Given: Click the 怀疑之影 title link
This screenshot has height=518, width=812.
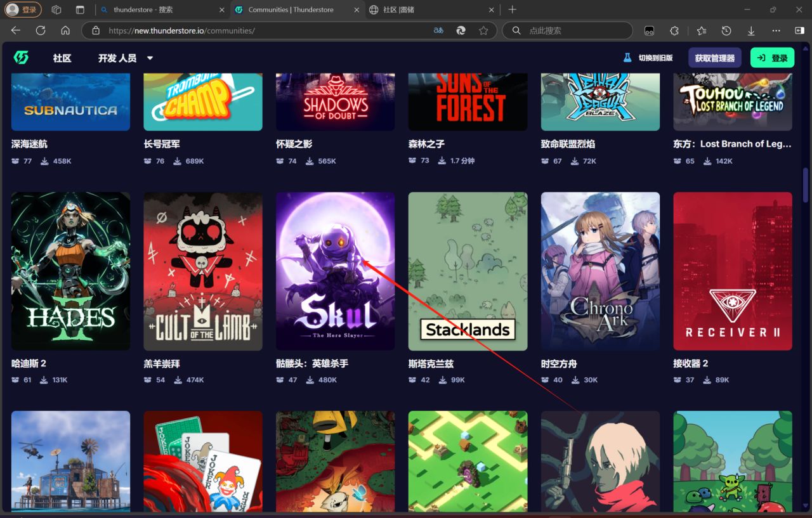Looking at the screenshot, I should 294,144.
